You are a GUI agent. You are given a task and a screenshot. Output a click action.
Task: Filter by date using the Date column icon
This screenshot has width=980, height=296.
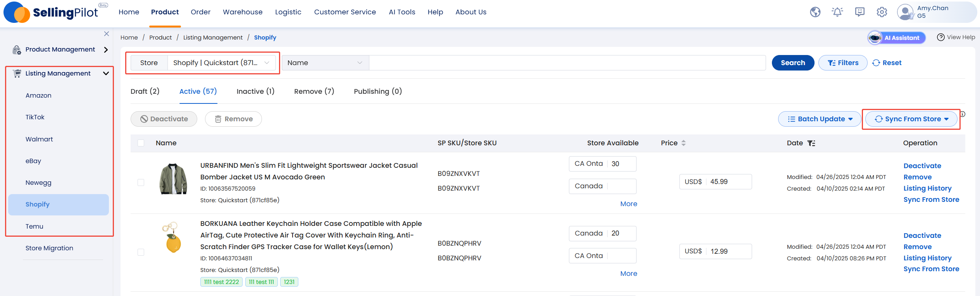(811, 143)
